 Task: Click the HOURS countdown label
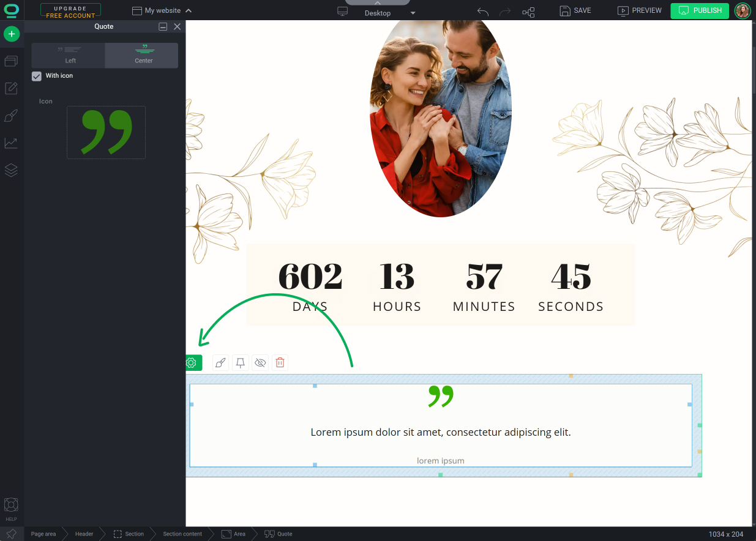click(x=397, y=307)
